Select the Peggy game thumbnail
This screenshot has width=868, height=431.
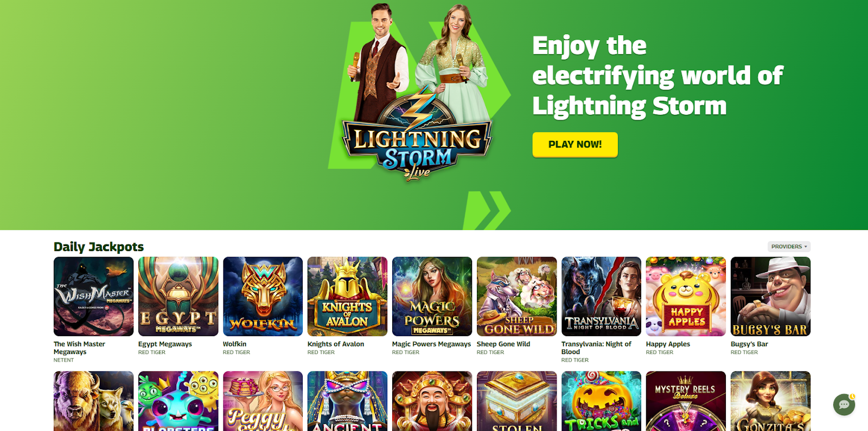[263, 401]
